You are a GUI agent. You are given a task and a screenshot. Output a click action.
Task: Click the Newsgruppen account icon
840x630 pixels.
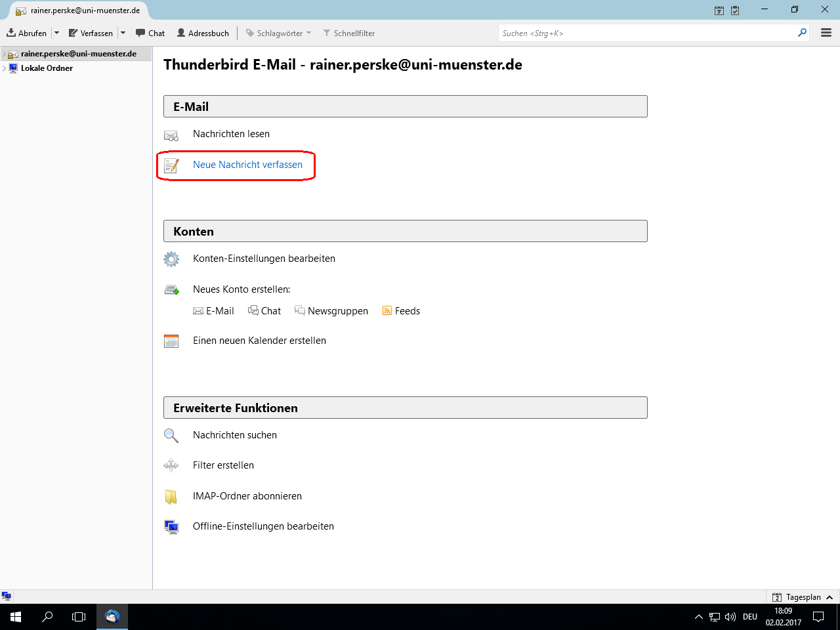[x=300, y=310]
